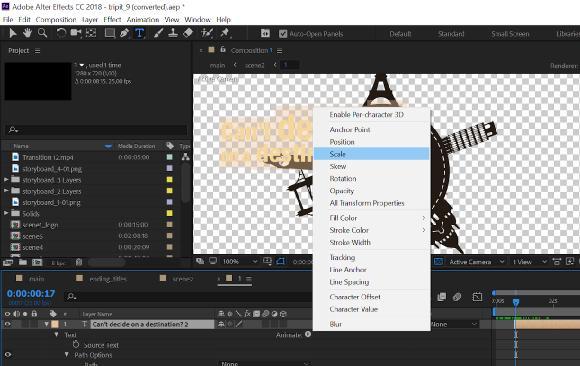The height and width of the screenshot is (366, 580).
Task: Expand the storyboard_3 Layers folder
Action: [6, 180]
